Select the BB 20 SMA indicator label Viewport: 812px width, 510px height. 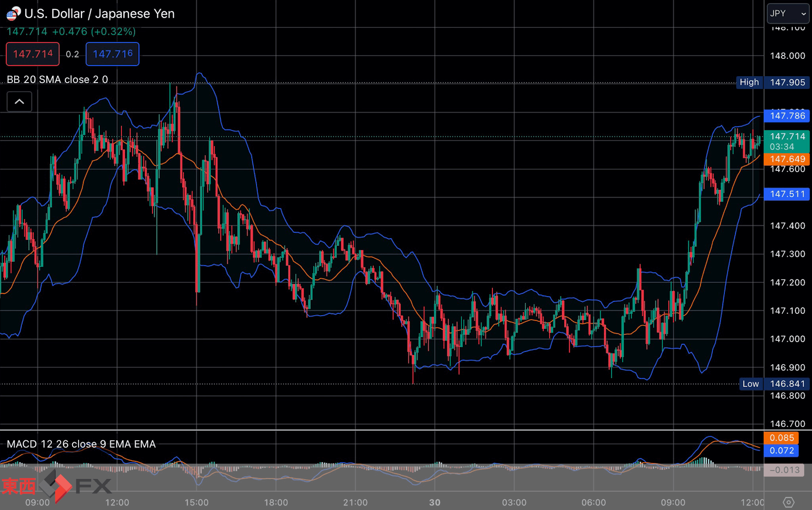point(57,80)
